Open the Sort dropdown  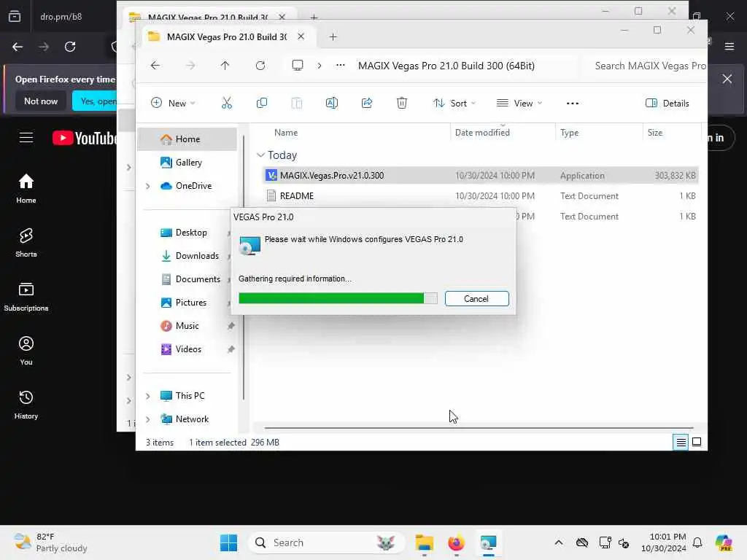[454, 103]
